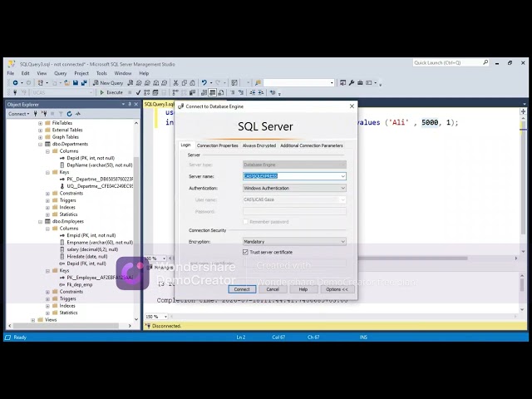Collapse the dbo.Departments tree node

41,144
